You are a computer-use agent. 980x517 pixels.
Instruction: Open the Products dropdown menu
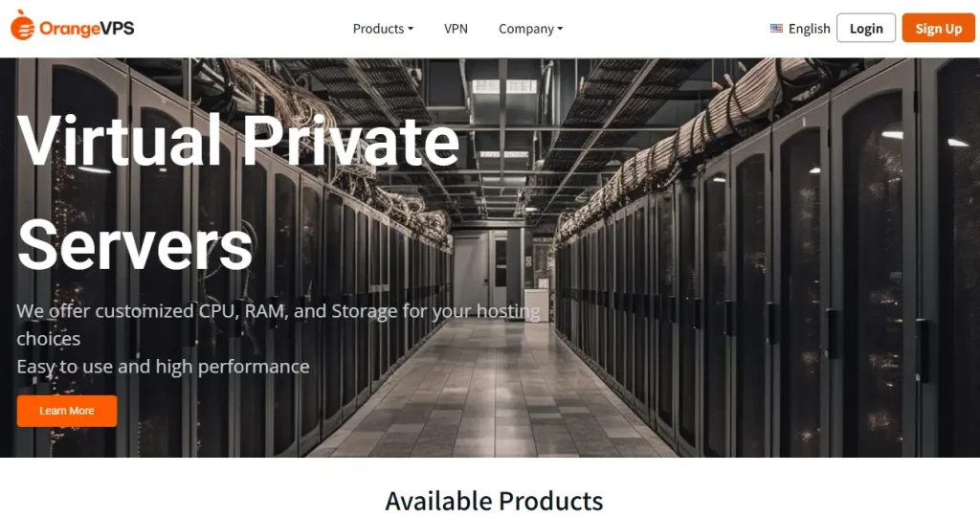click(383, 29)
